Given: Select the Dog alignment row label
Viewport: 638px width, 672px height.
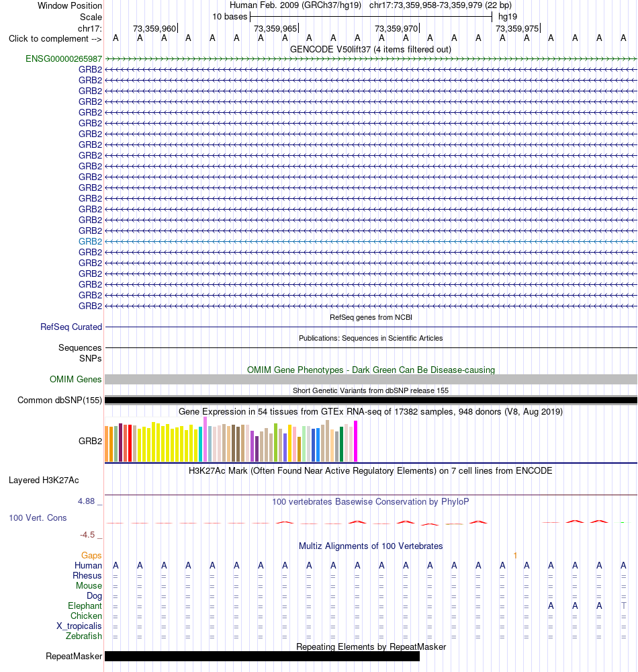Looking at the screenshot, I should click(94, 595).
